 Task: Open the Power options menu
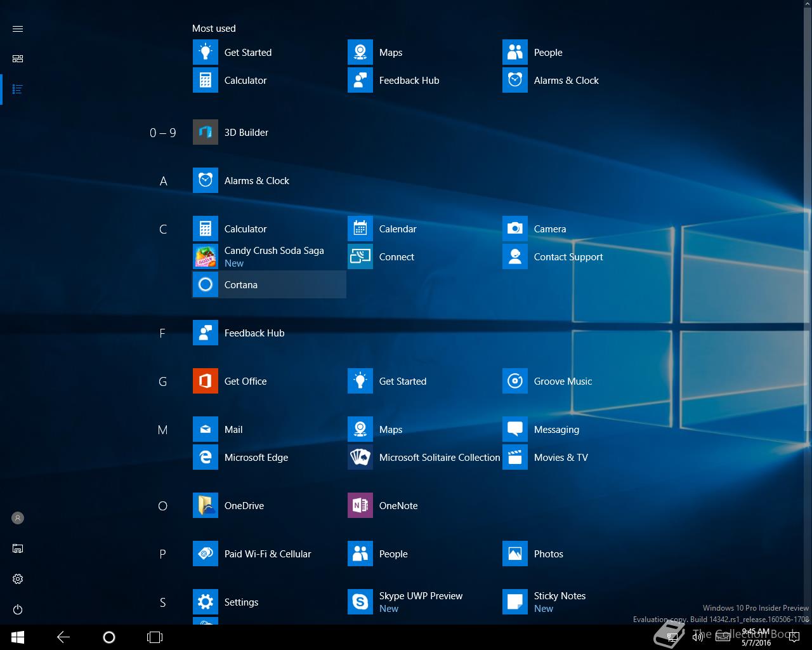click(x=18, y=609)
